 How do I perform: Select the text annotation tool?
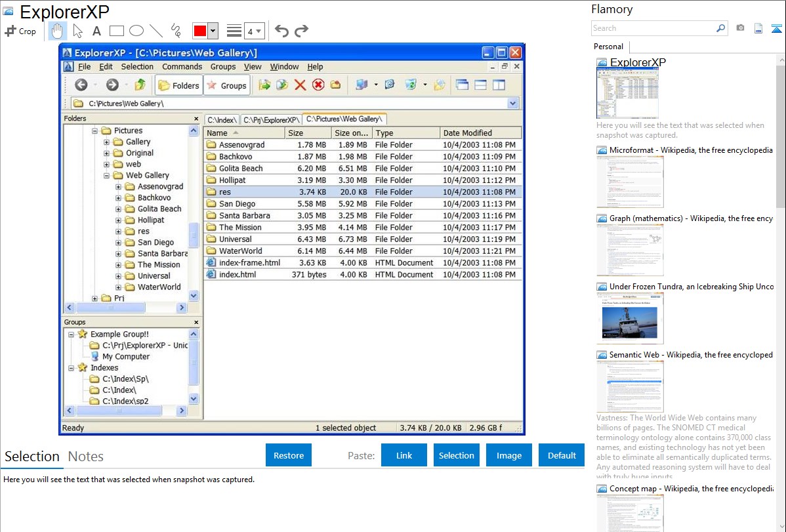coord(96,31)
